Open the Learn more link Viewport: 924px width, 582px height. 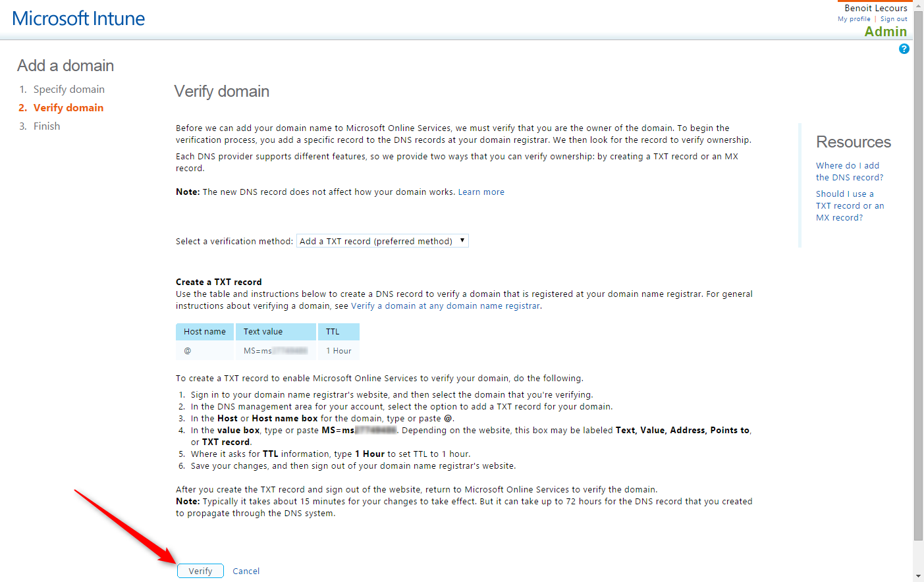click(481, 192)
